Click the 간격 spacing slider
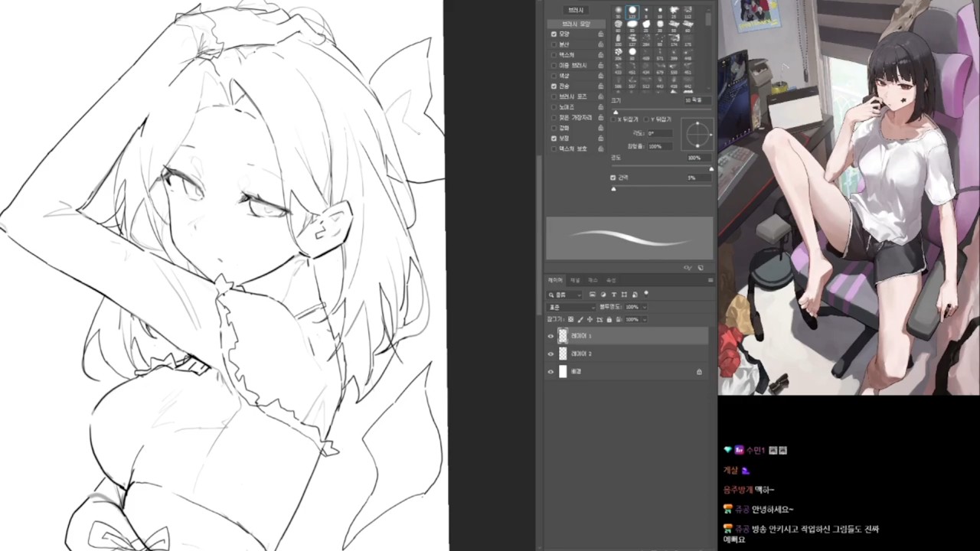The image size is (980, 551). pos(661,187)
